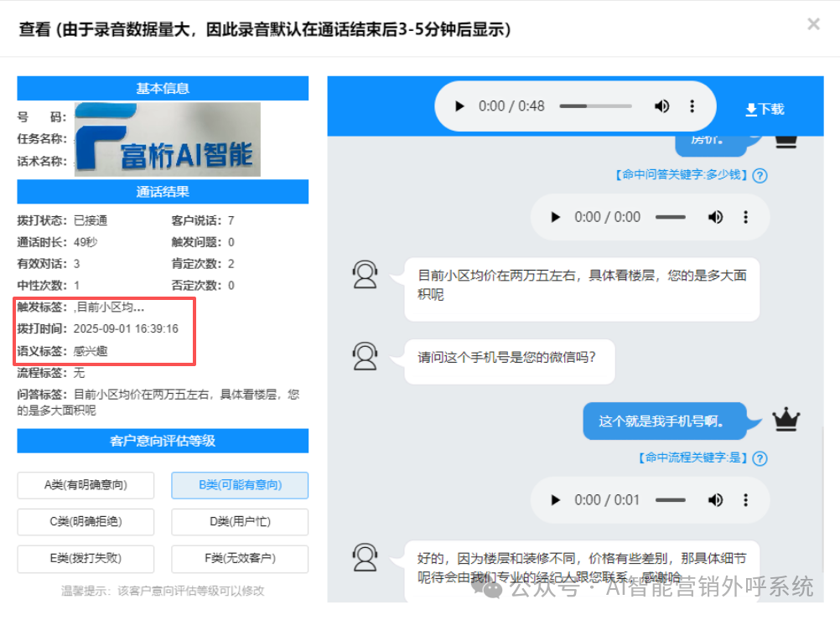Open the 命中流程关键字:是 link
The image size is (840, 620).
[692, 457]
